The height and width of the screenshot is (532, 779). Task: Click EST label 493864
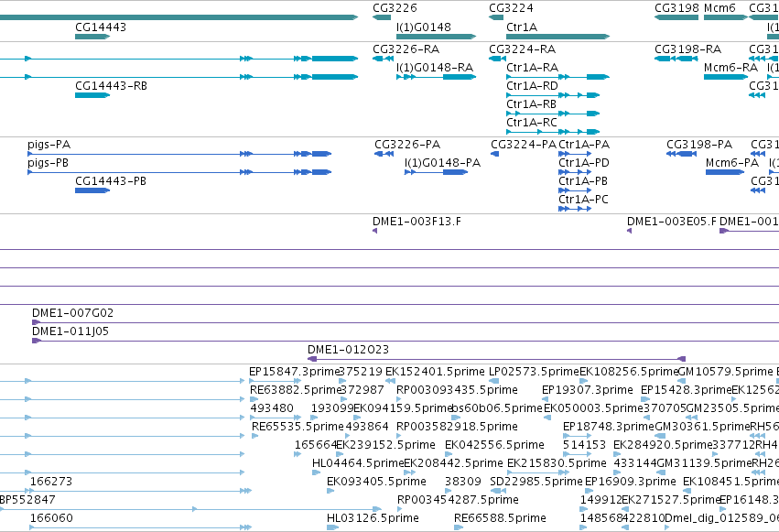pyautogui.click(x=367, y=427)
